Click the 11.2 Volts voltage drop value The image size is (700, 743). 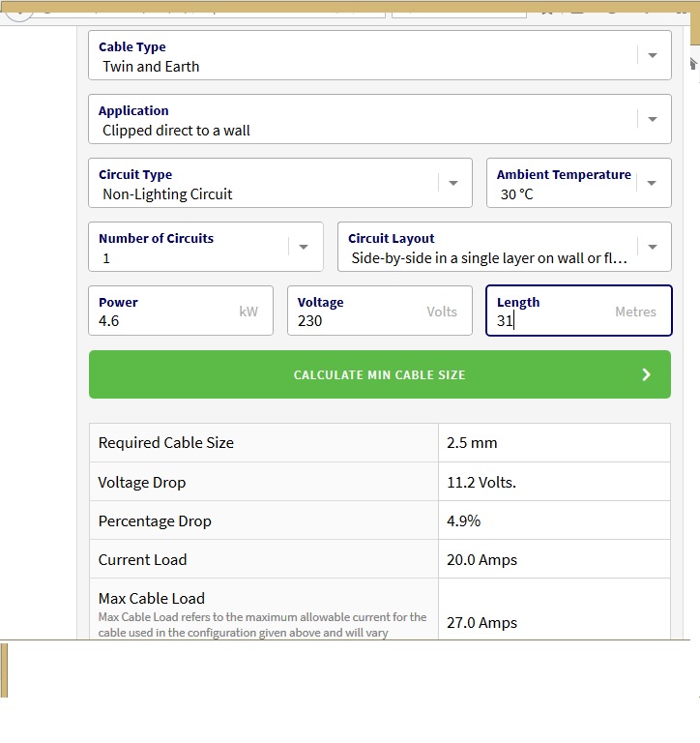[481, 483]
